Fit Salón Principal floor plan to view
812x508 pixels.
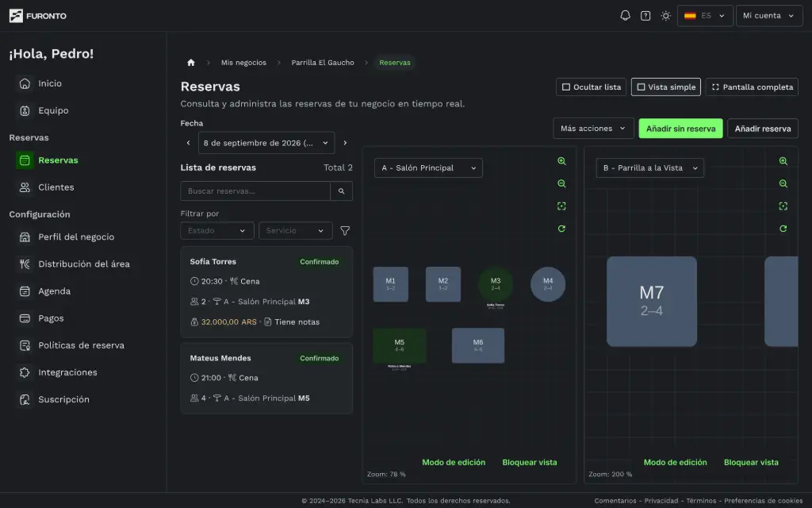click(x=561, y=206)
